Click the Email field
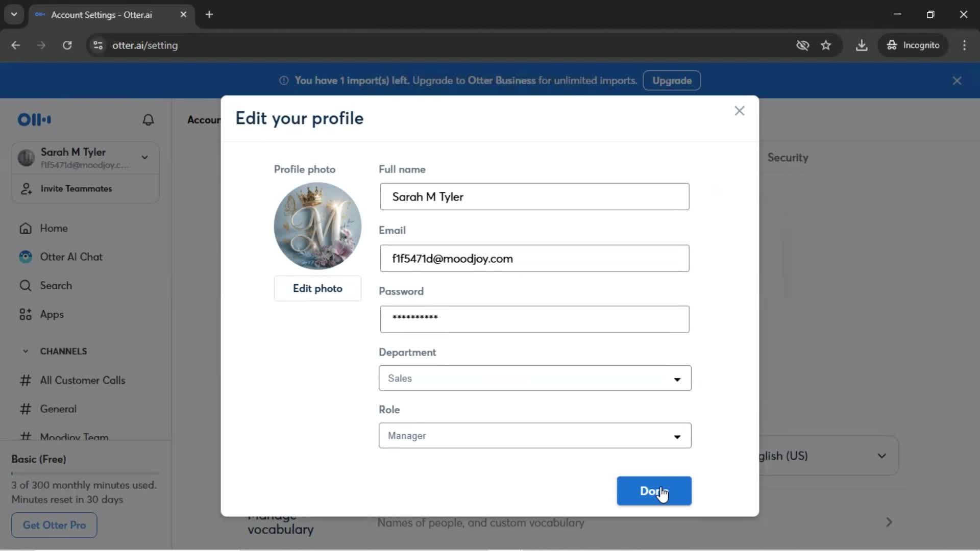Viewport: 980px width, 551px height. [x=534, y=258]
